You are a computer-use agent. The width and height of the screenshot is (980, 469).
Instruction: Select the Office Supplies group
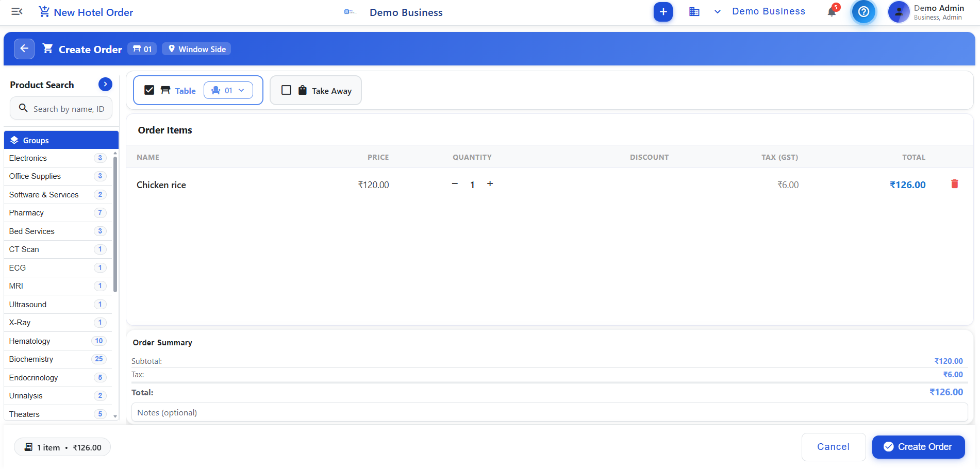[x=58, y=176]
